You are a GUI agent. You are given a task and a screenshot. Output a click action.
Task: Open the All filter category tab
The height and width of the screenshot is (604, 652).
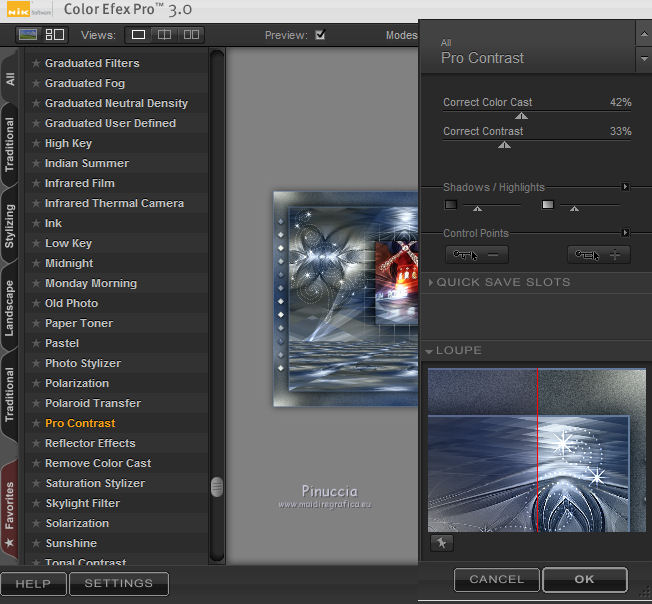(x=10, y=79)
